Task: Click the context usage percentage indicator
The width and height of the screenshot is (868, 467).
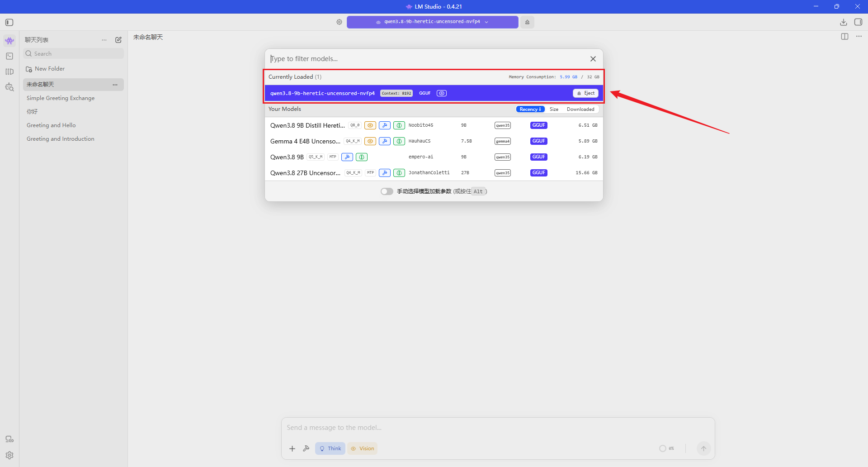Action: (667, 448)
